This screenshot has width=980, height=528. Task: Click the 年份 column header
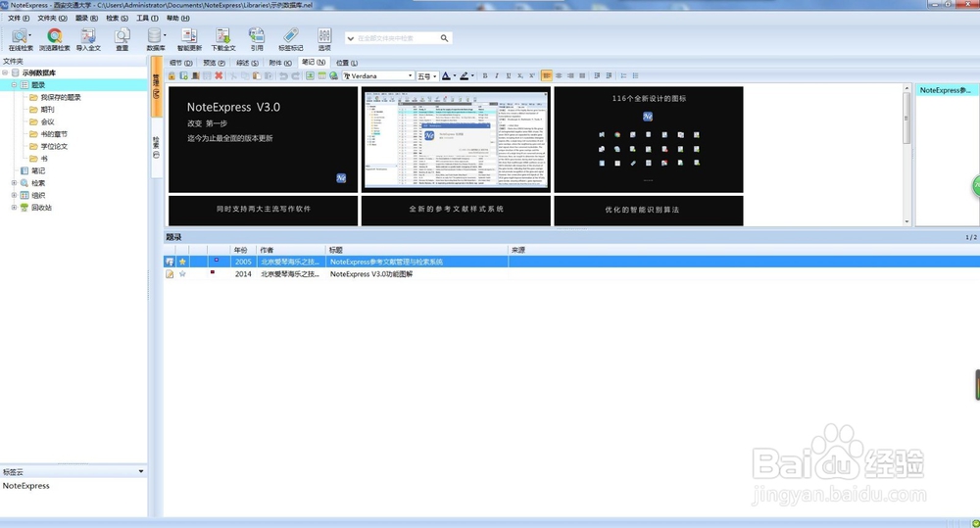(243, 250)
